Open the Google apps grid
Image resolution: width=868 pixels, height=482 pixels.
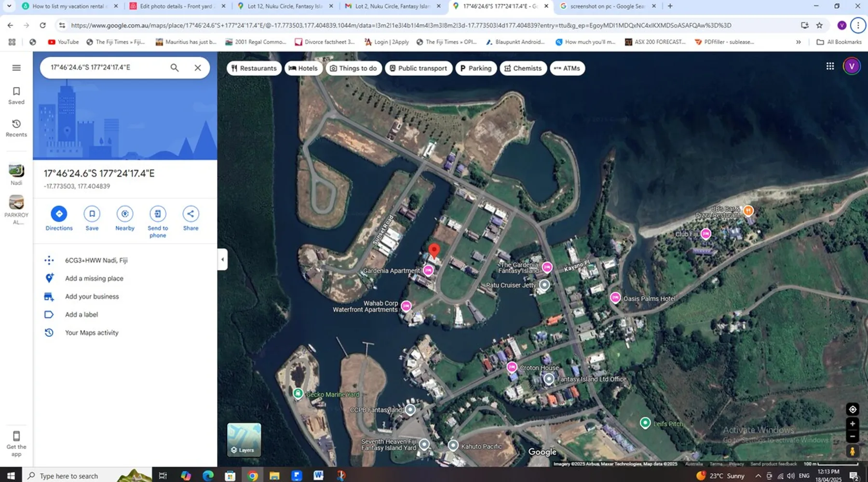click(x=830, y=67)
